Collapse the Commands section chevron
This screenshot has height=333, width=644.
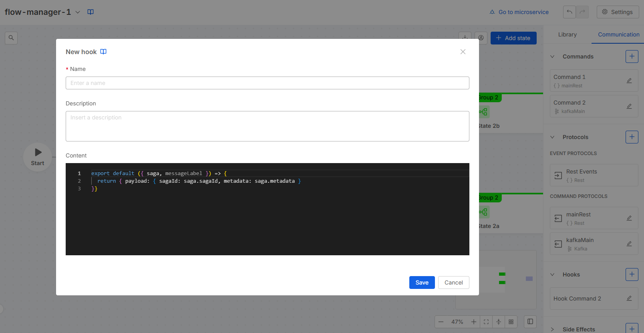552,57
